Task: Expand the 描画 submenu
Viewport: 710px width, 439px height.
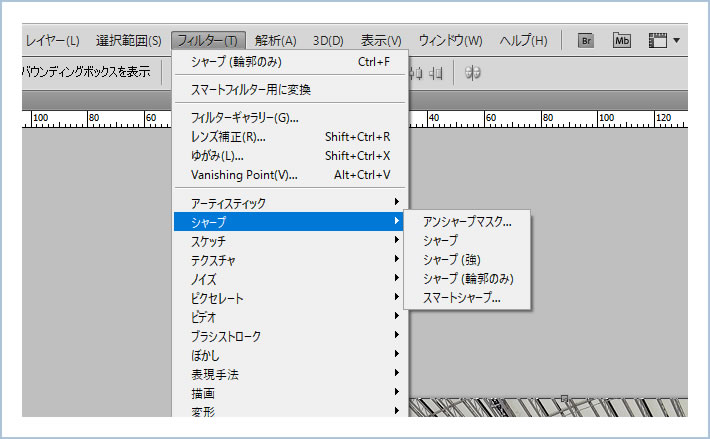Action: click(290, 393)
